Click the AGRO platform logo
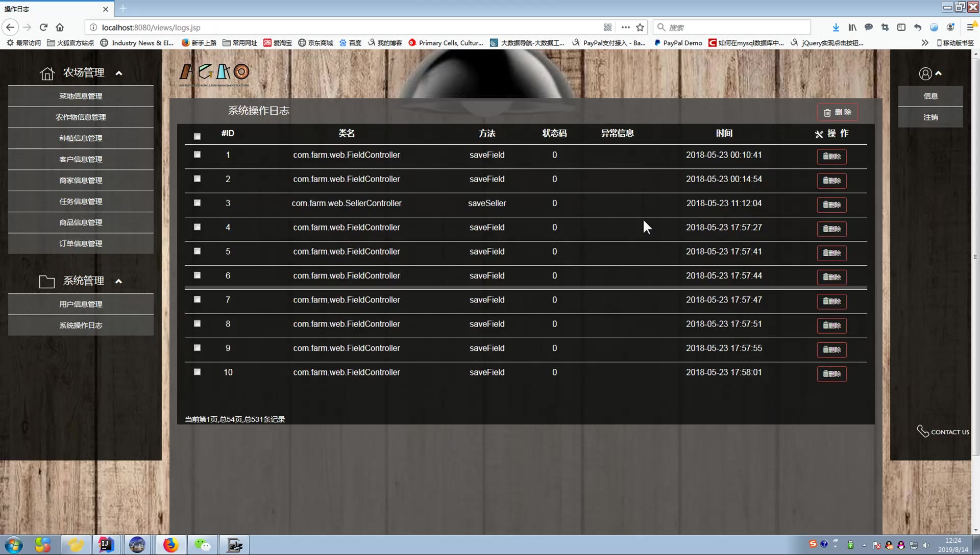The height and width of the screenshot is (555, 980). click(214, 74)
